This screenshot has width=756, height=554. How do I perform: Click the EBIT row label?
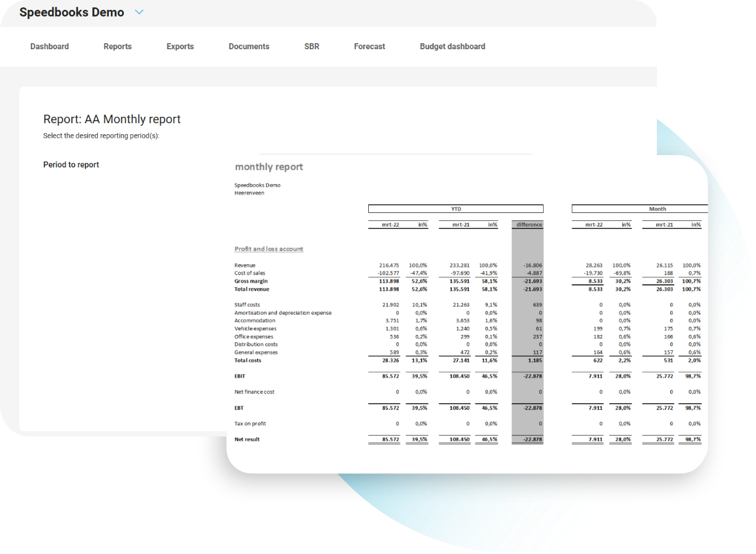(x=240, y=376)
